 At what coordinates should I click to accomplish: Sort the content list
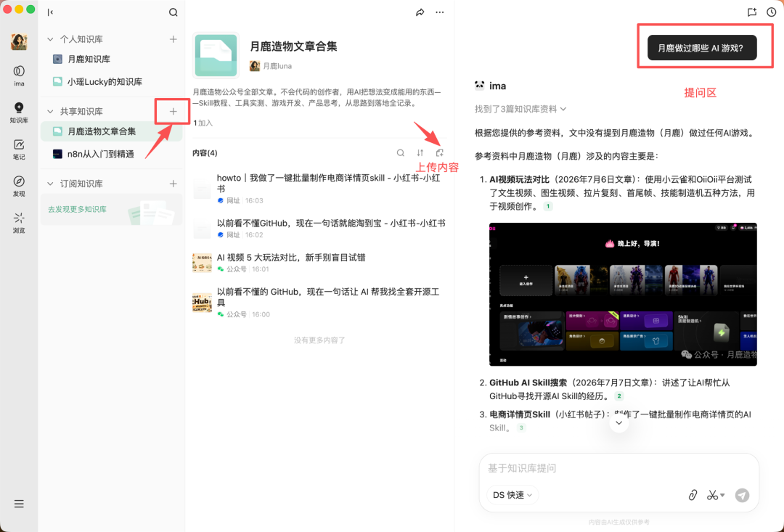(420, 153)
